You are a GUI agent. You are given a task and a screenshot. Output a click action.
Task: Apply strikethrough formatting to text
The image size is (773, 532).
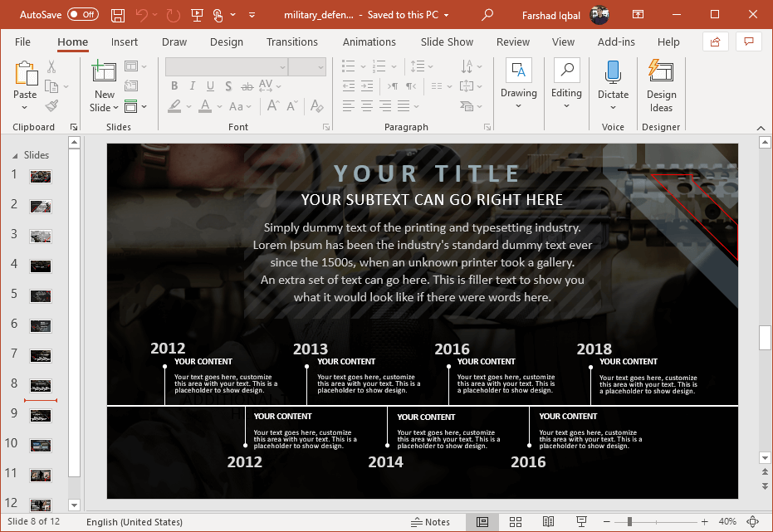point(247,85)
